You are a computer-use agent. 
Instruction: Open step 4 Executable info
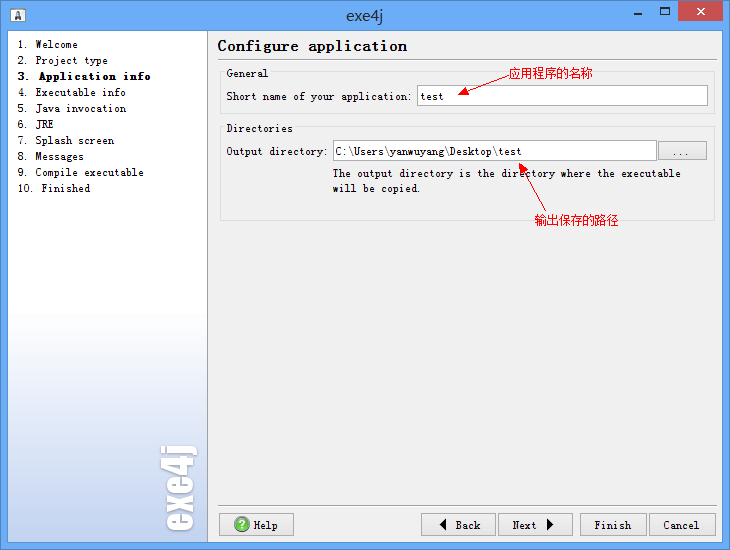pos(72,93)
